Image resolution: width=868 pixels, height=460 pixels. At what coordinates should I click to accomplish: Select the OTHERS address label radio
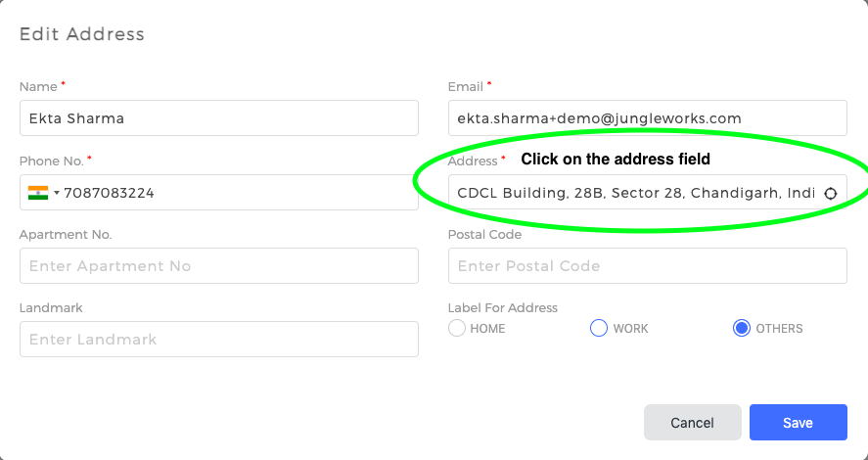coord(741,328)
